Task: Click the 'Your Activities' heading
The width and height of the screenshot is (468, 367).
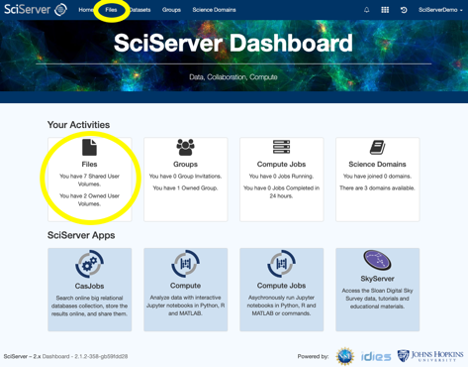Action: tap(79, 125)
